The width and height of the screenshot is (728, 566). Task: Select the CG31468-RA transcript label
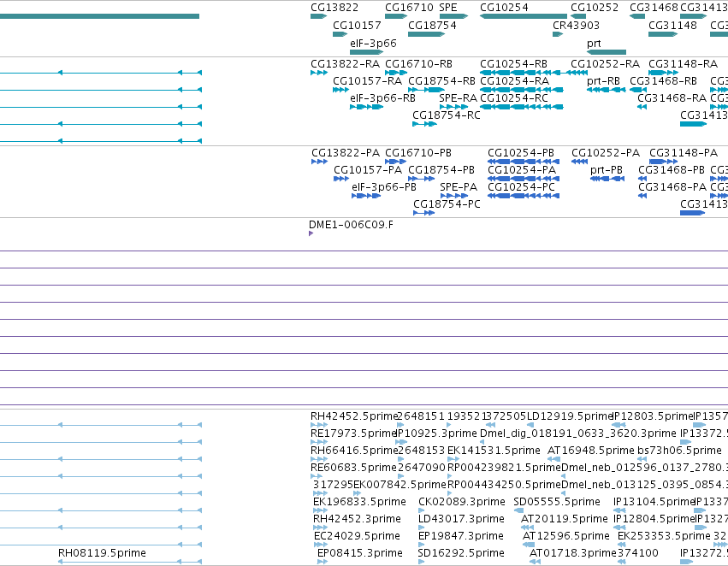pyautogui.click(x=672, y=98)
